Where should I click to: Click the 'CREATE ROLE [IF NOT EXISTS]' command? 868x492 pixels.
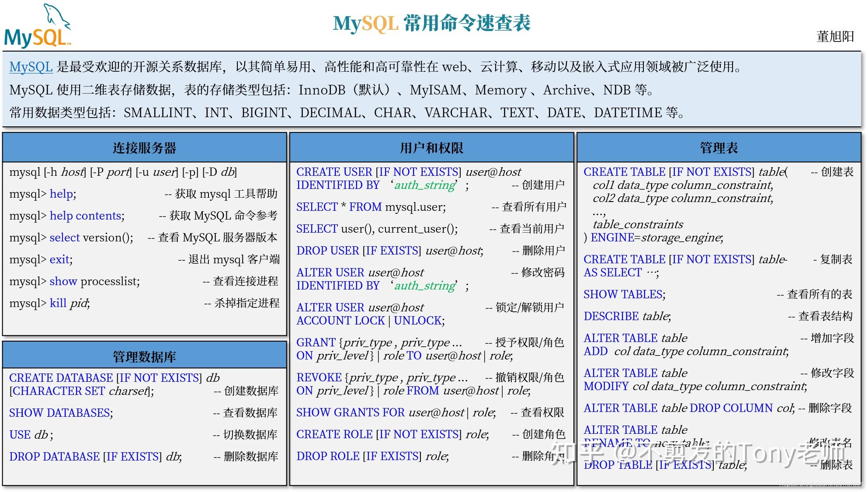(393, 434)
